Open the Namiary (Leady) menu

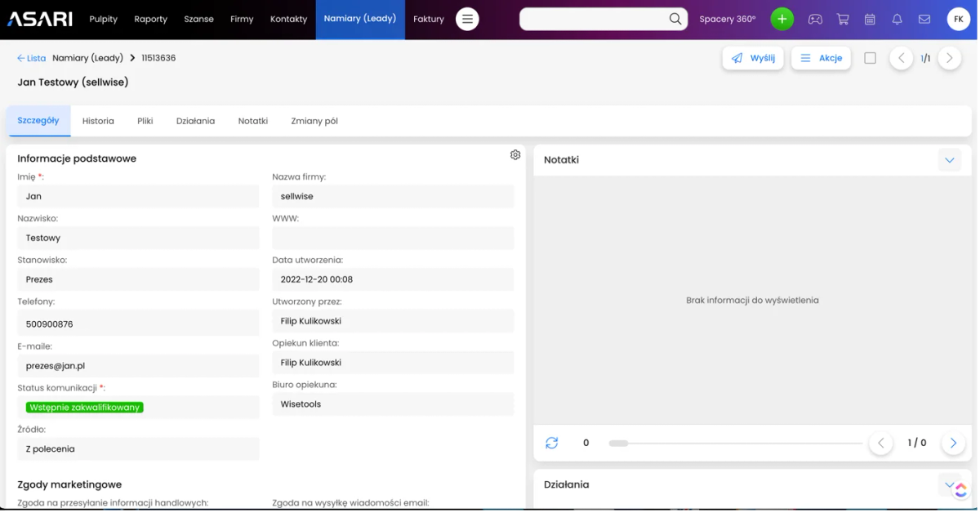360,19
